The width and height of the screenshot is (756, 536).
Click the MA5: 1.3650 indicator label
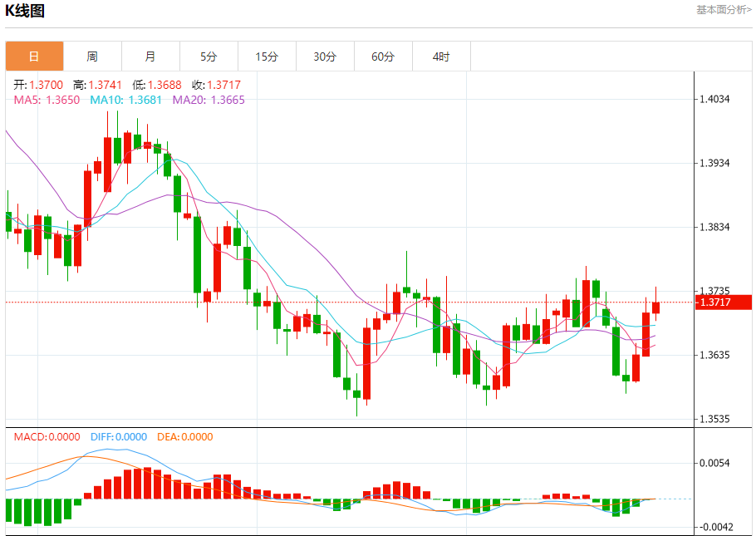47,100
